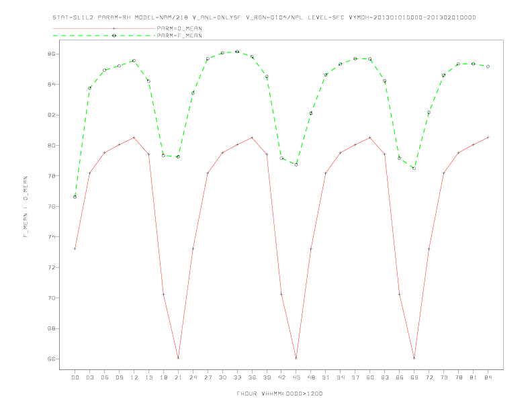Click y-axis tick label 80
Viewport: 532px width, 411px height.
[51, 146]
